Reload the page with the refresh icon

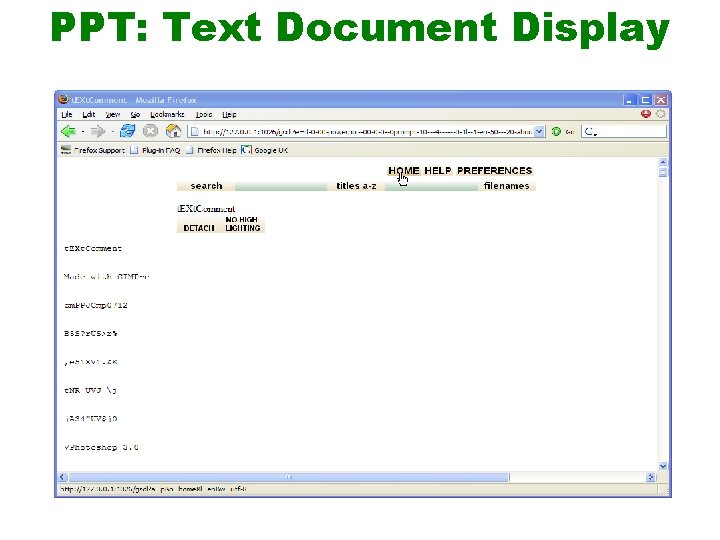(127, 131)
